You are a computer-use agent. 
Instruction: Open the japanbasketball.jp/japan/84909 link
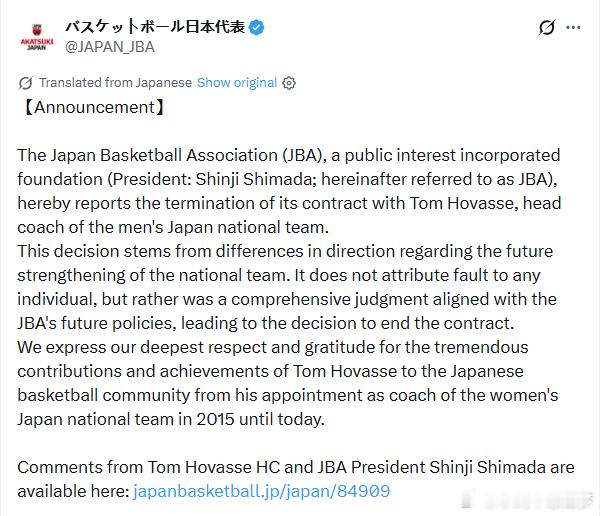(261, 491)
